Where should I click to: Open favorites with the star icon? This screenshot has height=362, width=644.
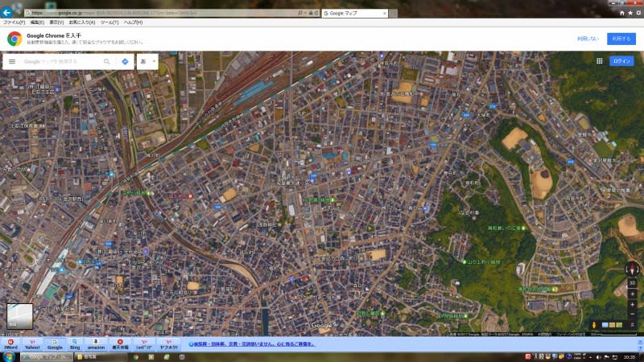pyautogui.click(x=630, y=13)
